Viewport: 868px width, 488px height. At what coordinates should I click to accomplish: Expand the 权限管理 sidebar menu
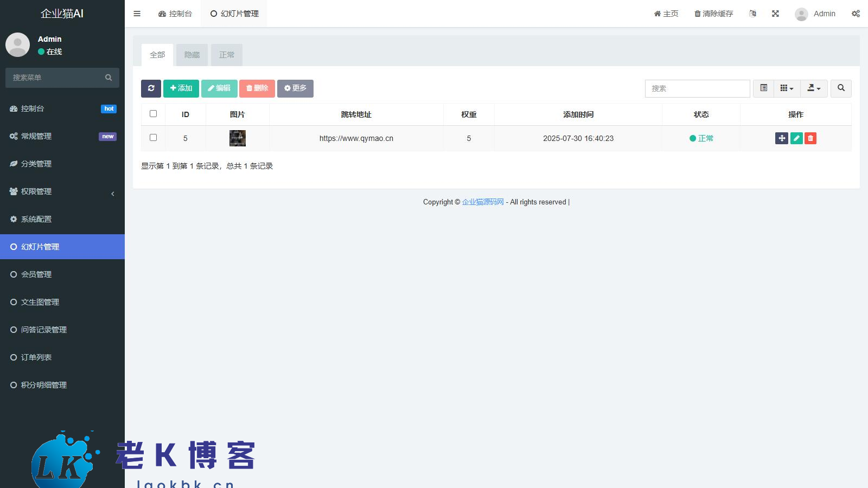click(62, 191)
